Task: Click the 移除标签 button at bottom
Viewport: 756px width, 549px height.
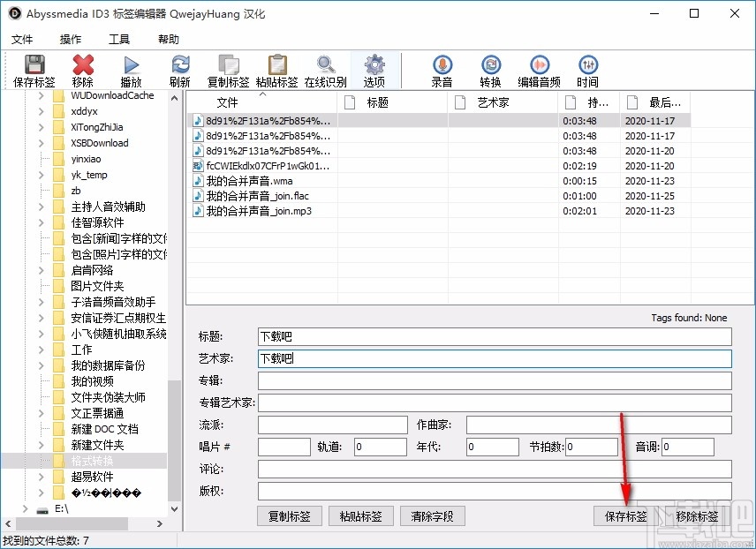Action: pyautogui.click(x=696, y=515)
